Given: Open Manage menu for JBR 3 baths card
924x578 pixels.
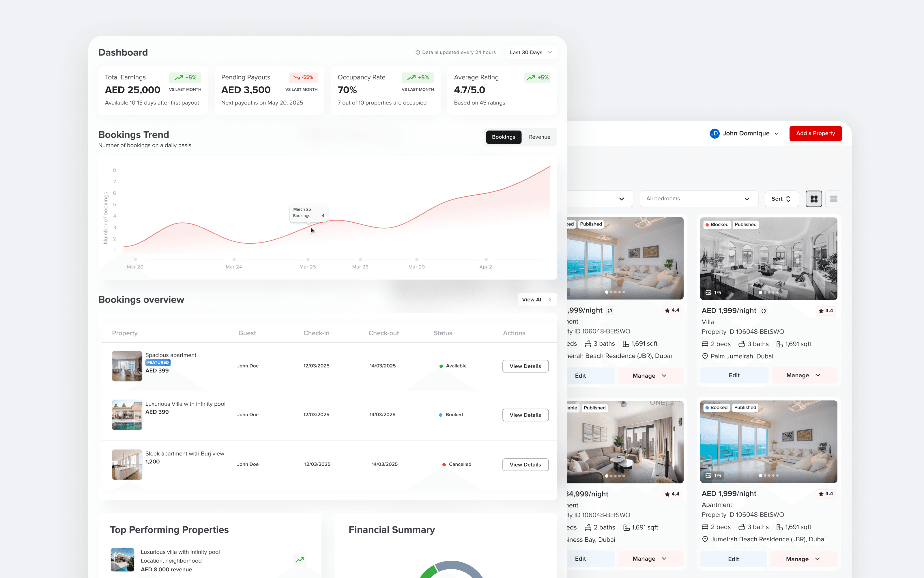Looking at the screenshot, I should 650,376.
